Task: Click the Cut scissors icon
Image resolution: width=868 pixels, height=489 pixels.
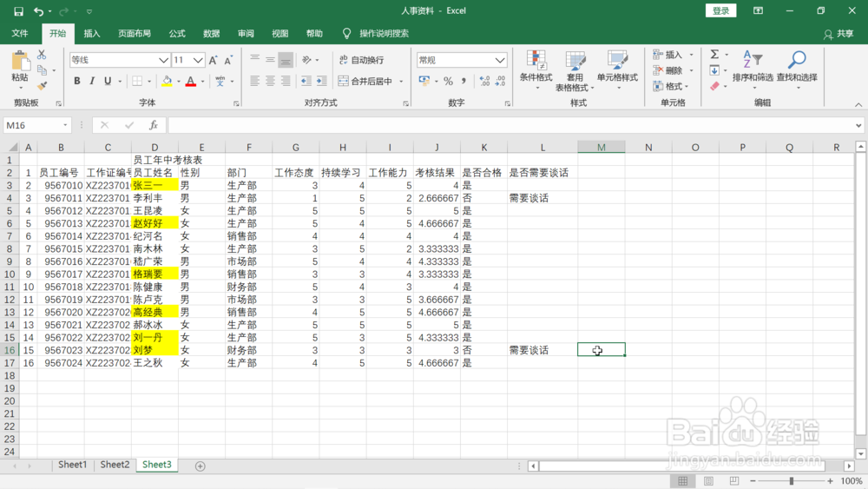Action: (42, 55)
